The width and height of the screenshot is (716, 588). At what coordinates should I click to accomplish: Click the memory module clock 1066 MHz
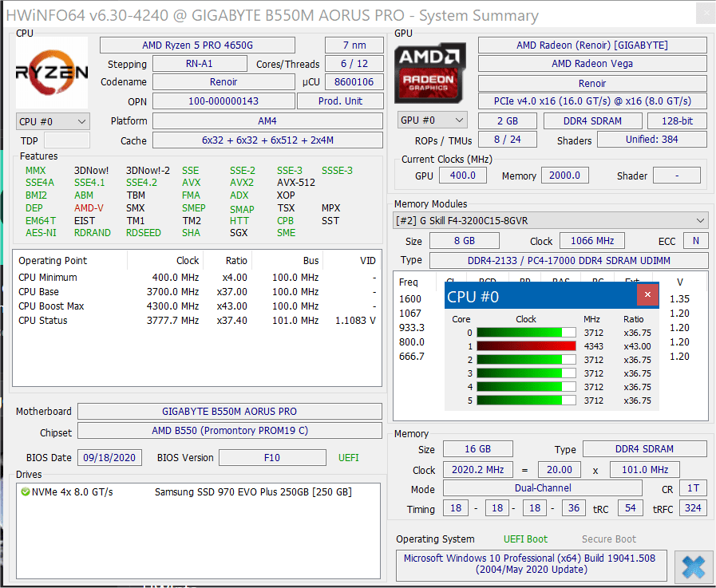pos(591,241)
